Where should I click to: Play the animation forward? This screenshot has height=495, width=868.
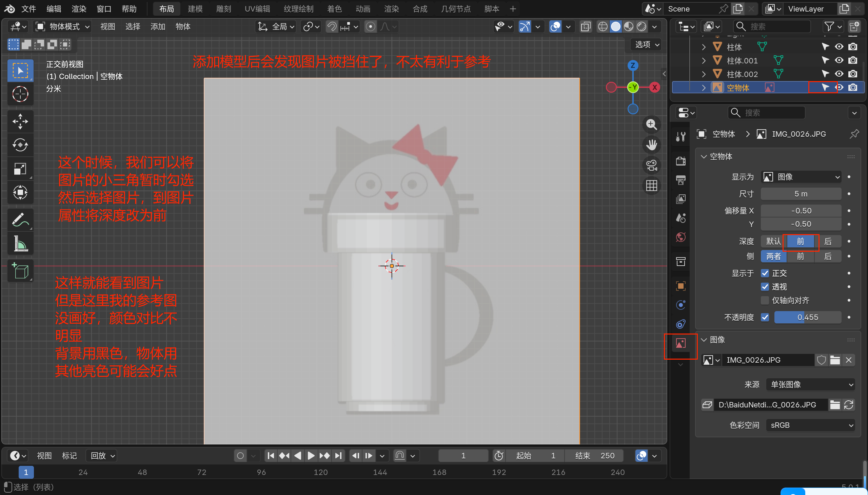tap(311, 456)
